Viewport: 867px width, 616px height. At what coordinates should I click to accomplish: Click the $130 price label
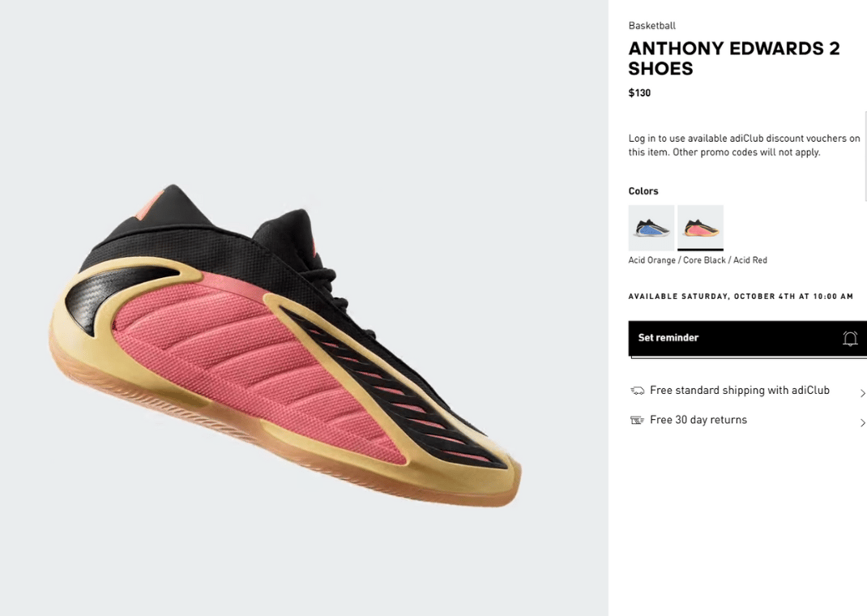coord(640,93)
